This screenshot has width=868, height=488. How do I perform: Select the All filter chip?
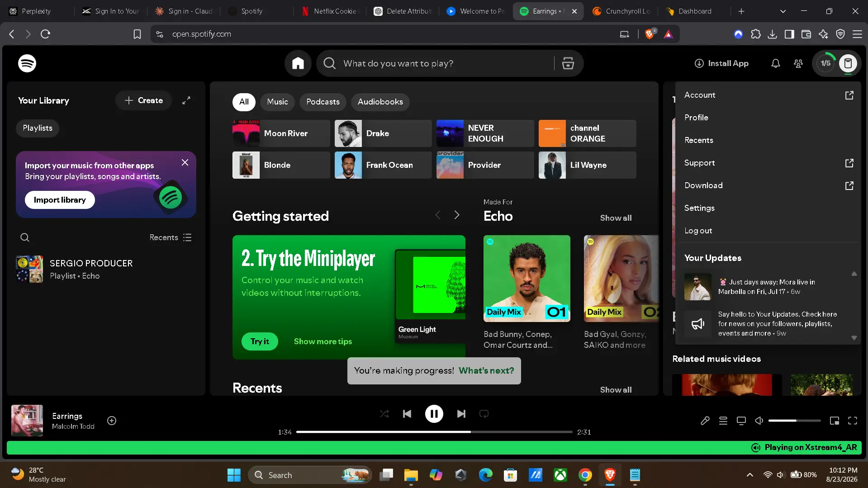pyautogui.click(x=244, y=102)
